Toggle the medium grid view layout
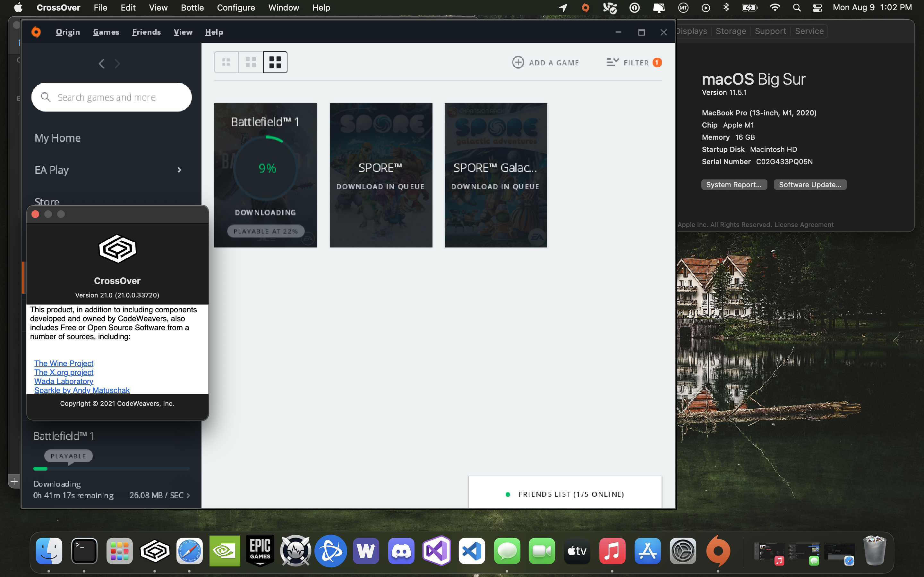Image resolution: width=924 pixels, height=577 pixels. [x=251, y=62]
